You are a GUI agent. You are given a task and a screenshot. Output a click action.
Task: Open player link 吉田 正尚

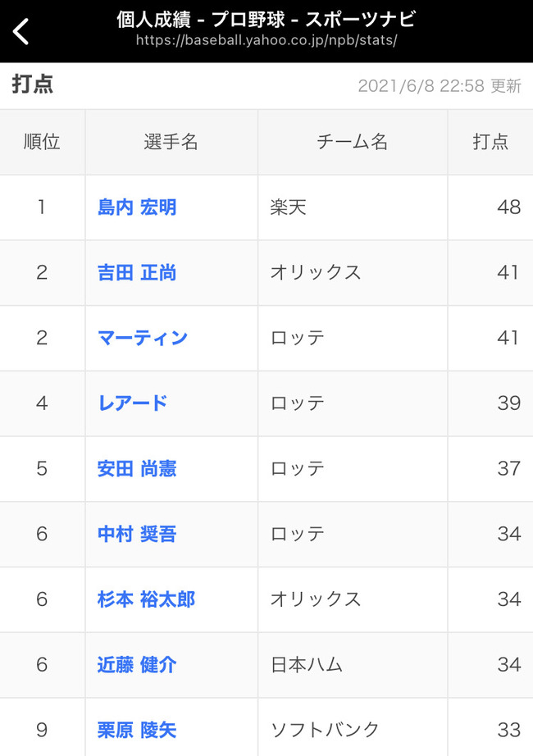[x=137, y=273]
